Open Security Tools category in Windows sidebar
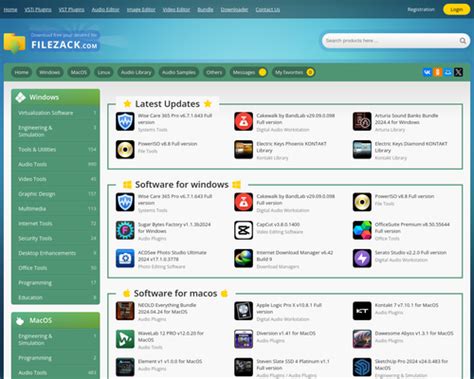474x379 pixels. (56, 238)
